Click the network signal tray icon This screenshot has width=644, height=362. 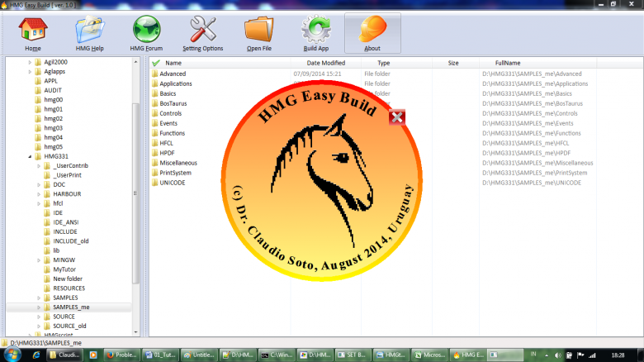pos(592,355)
